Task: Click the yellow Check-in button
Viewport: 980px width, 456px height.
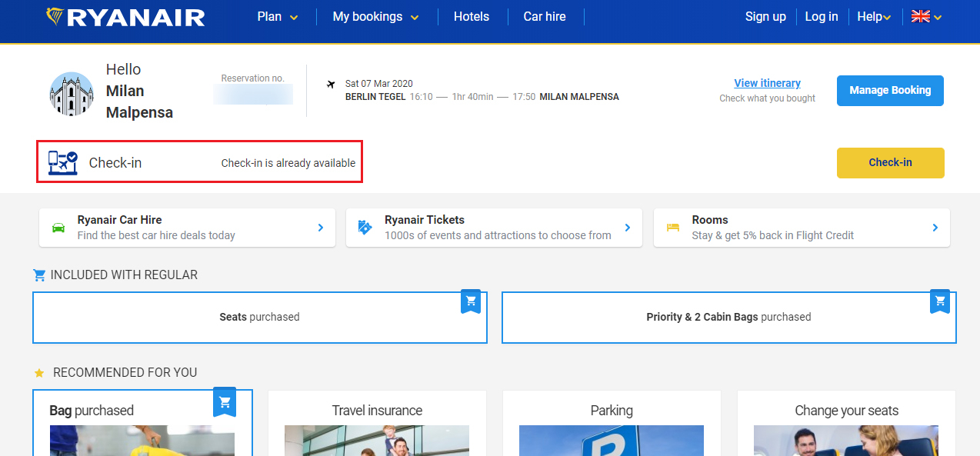Action: tap(890, 162)
